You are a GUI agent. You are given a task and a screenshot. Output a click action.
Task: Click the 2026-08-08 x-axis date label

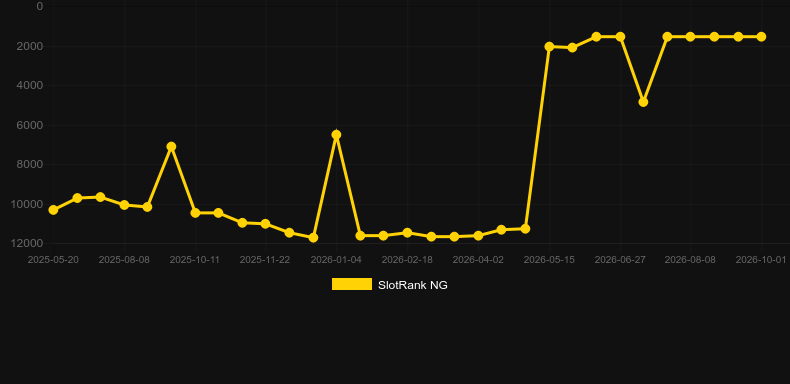690,260
